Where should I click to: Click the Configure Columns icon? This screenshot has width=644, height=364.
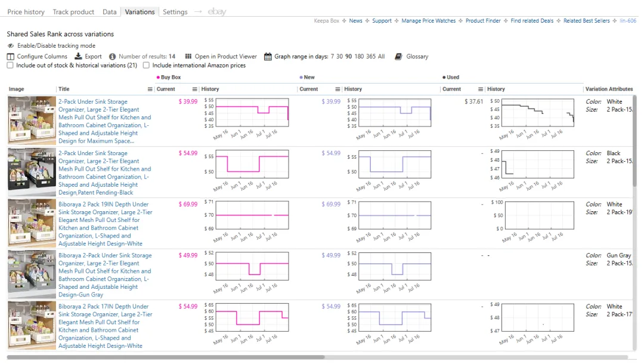click(10, 57)
